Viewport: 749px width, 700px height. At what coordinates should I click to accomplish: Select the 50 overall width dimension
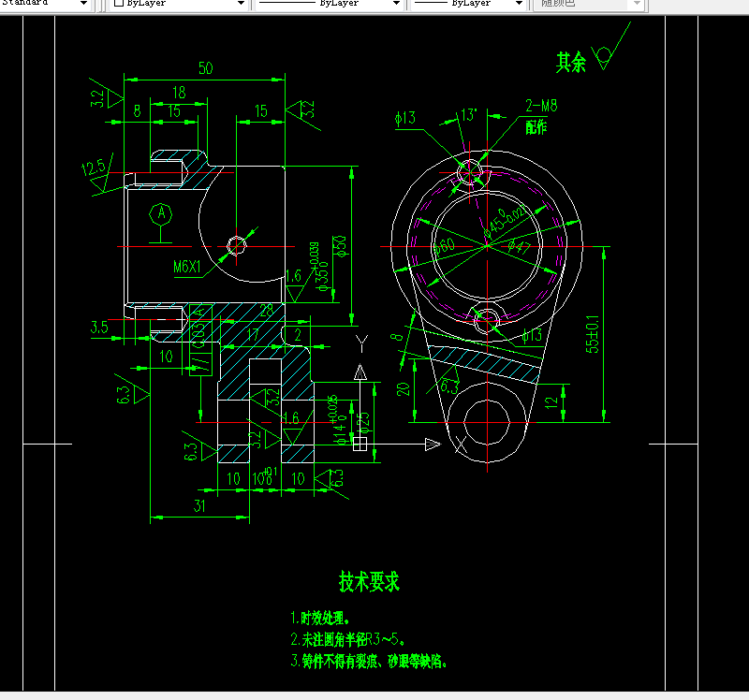pos(206,67)
